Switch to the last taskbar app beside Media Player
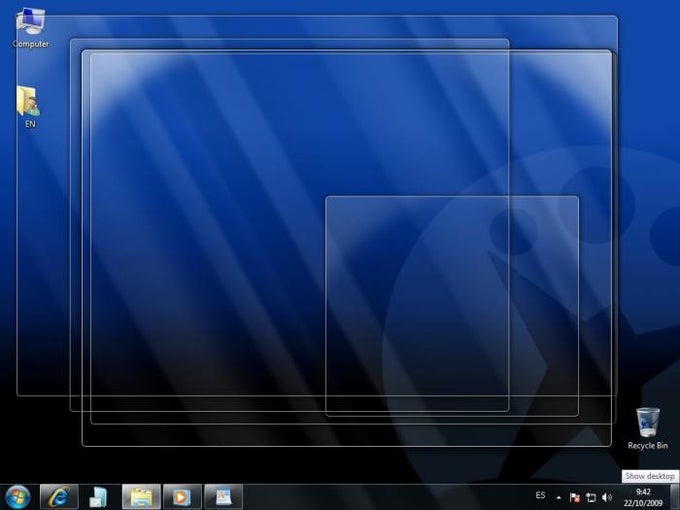 pyautogui.click(x=223, y=497)
